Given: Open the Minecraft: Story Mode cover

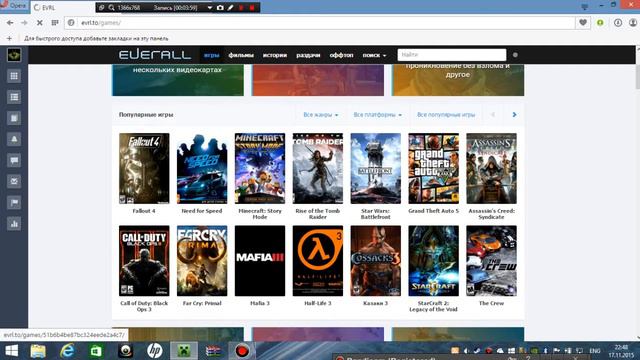Looking at the screenshot, I should (x=260, y=169).
